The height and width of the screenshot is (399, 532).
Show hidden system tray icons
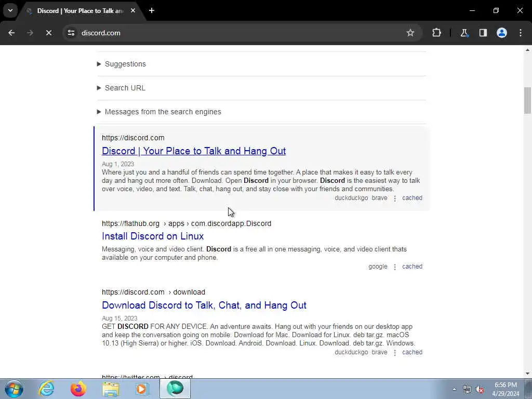click(x=454, y=390)
